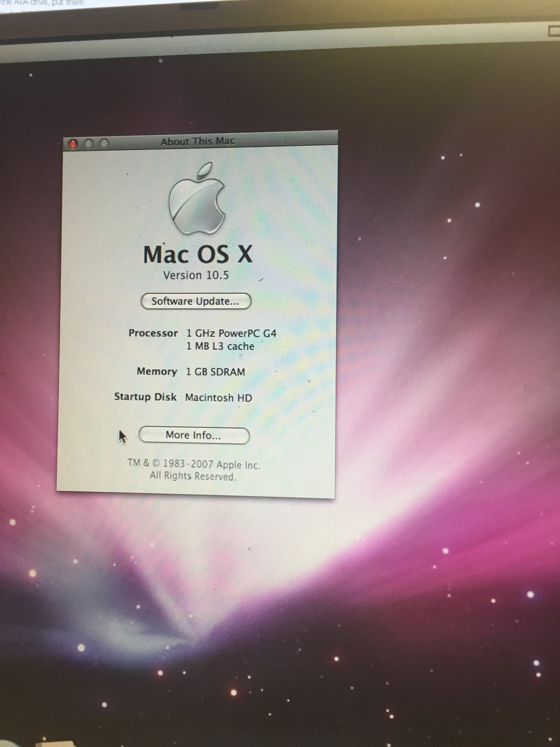Click the About This Mac title bar
This screenshot has width=560, height=747.
(x=200, y=142)
